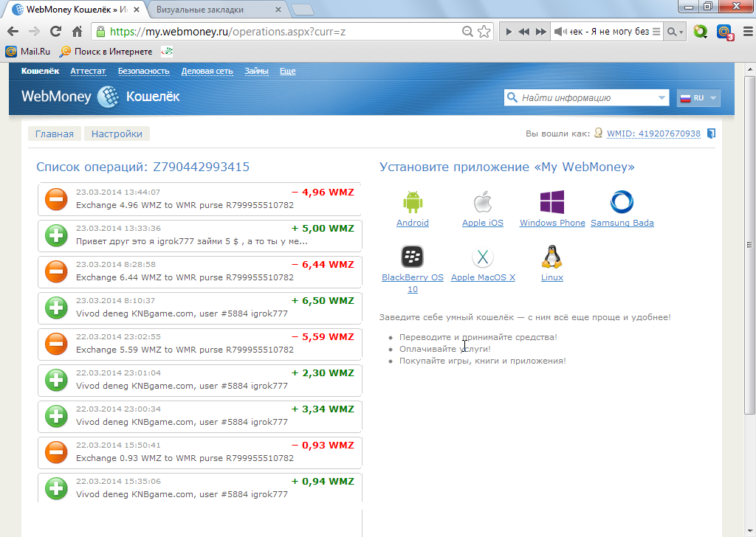Click the plus icon of the +2,30 WMZ operation
The image size is (756, 537).
pyautogui.click(x=56, y=380)
